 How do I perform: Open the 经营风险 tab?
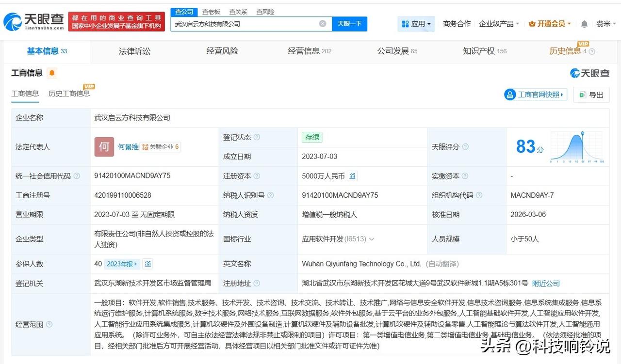[x=222, y=51]
